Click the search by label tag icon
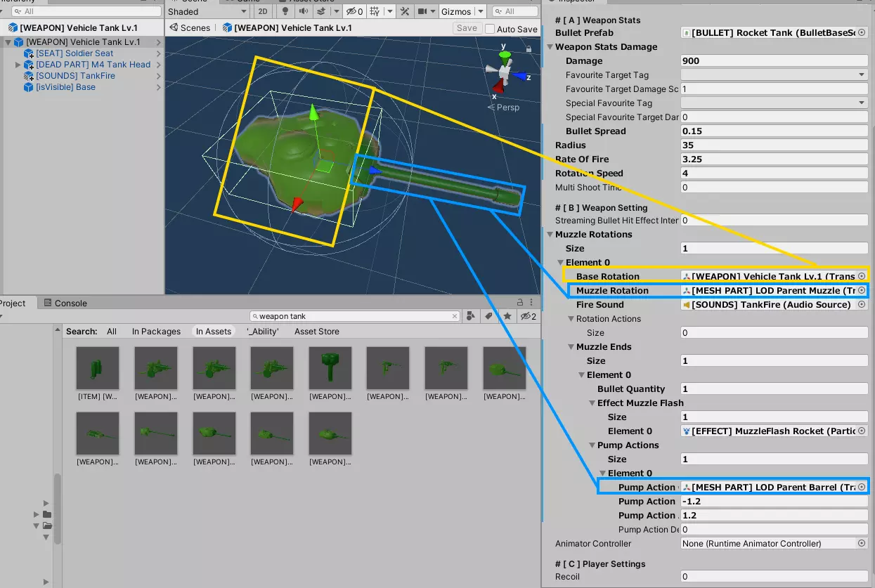This screenshot has height=588, width=875. (489, 316)
